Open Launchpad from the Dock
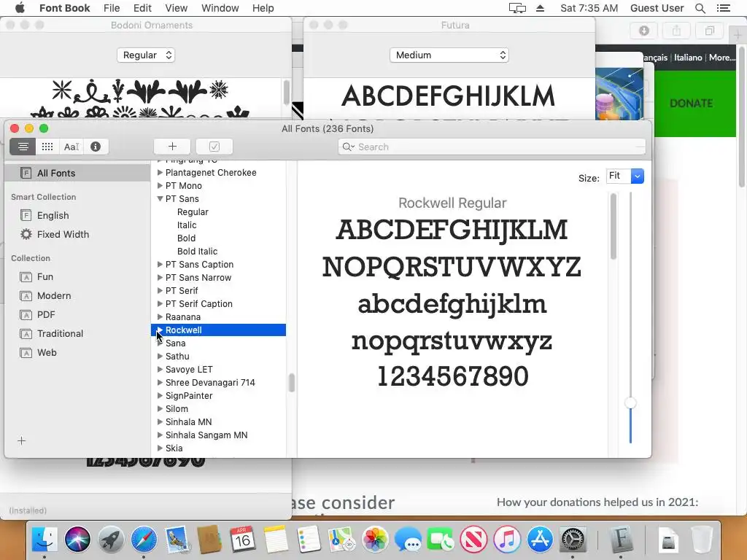The width and height of the screenshot is (747, 560). coord(111,539)
